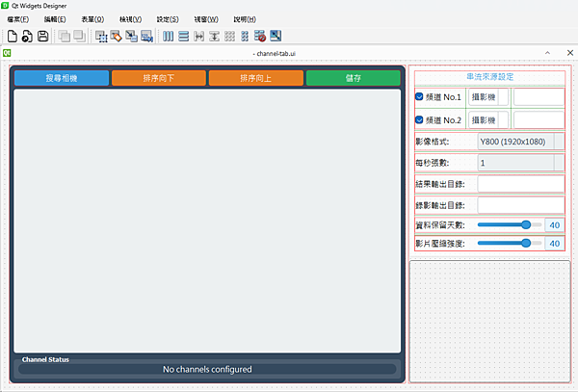Viewport: 578px width, 392px height.
Task: Click Lay Out Horizontally in Splitter icon
Action: click(199, 36)
